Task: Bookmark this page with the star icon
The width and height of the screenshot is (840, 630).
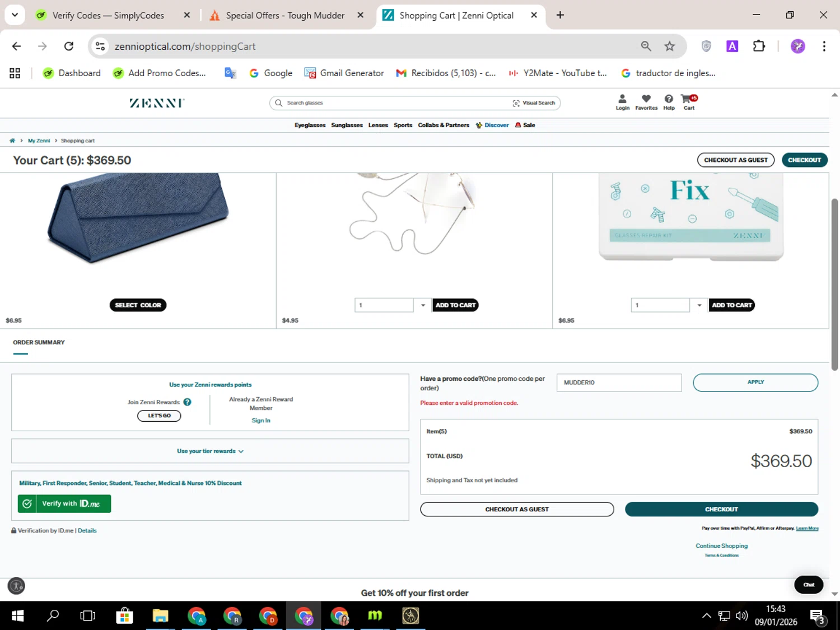Action: coord(670,46)
